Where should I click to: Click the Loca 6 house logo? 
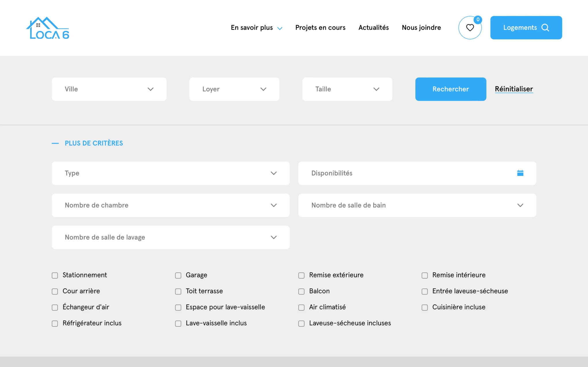tap(48, 28)
